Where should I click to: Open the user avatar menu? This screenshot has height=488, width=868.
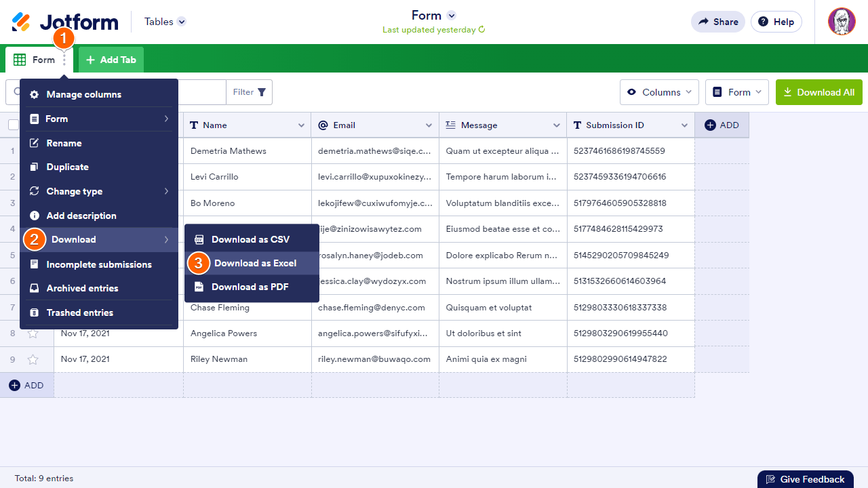click(842, 22)
